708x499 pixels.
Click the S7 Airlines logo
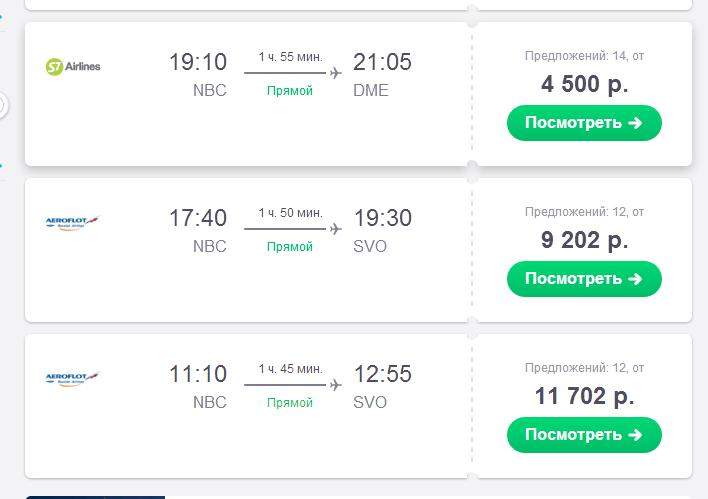coord(73,66)
